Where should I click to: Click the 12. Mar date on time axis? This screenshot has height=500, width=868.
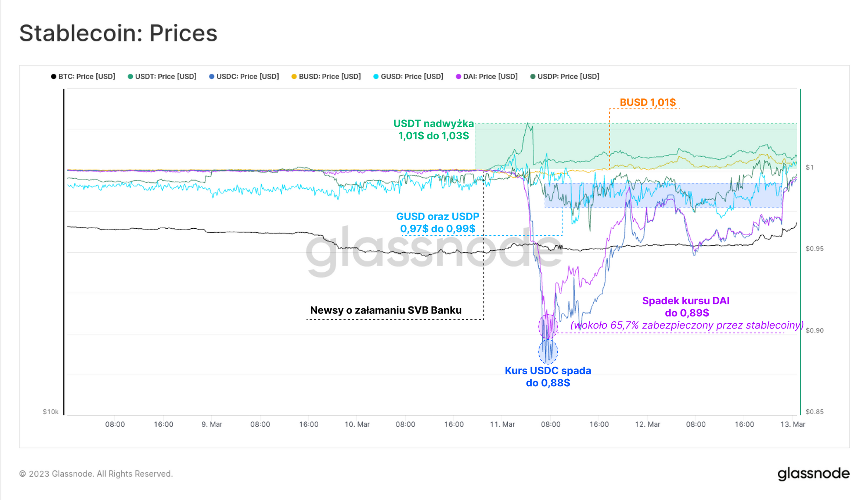pyautogui.click(x=648, y=424)
